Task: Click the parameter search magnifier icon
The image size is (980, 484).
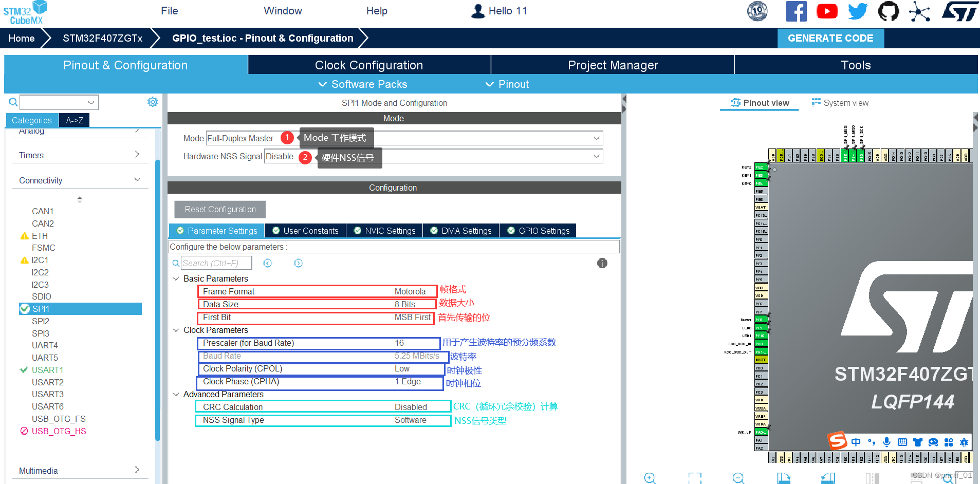Action: (176, 263)
